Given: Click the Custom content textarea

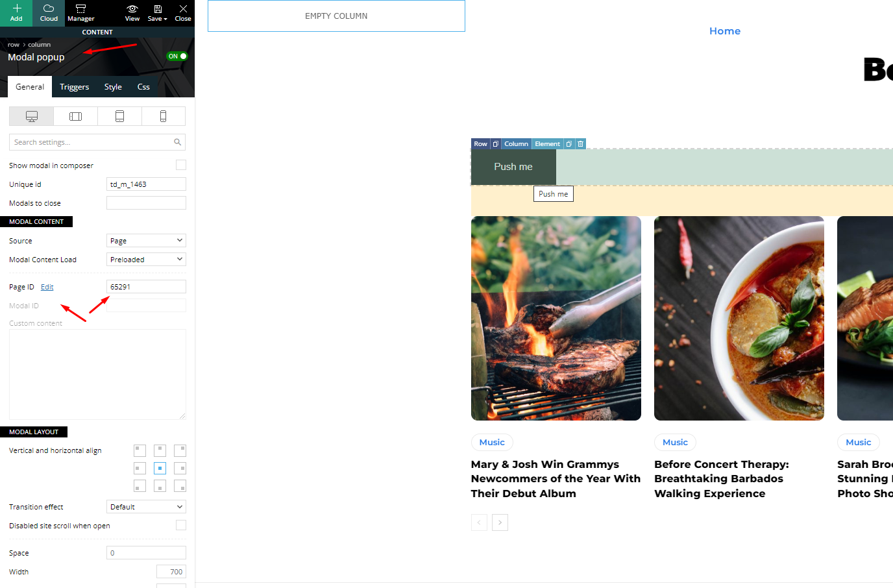Looking at the screenshot, I should click(97, 374).
